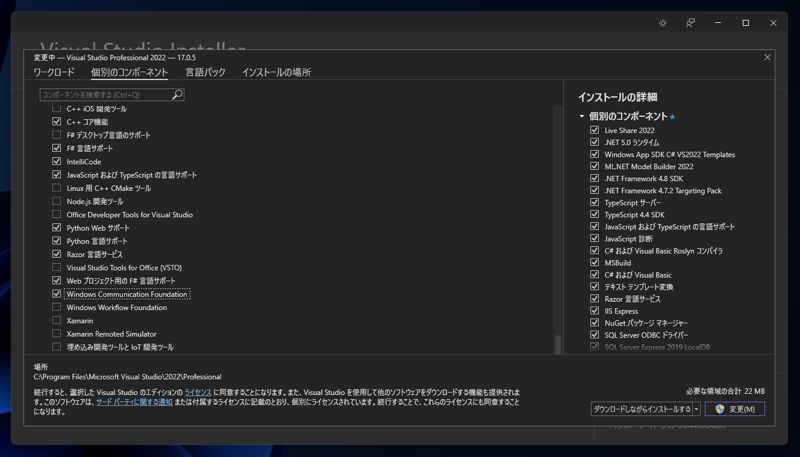Click the component list vertical scrollbar thumb

point(558,344)
